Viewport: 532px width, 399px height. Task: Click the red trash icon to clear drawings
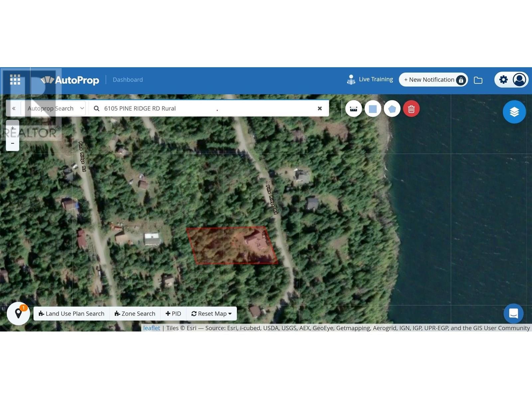(x=411, y=108)
